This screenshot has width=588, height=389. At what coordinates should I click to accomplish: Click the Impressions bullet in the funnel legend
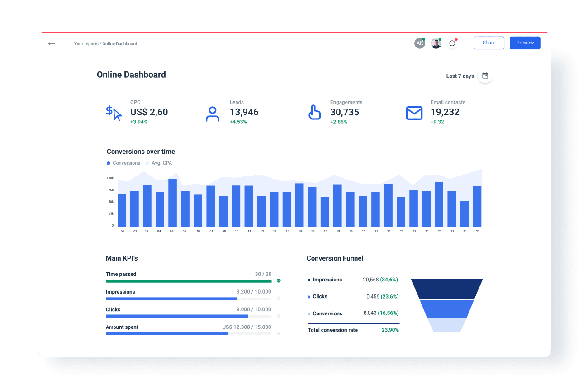[309, 280]
